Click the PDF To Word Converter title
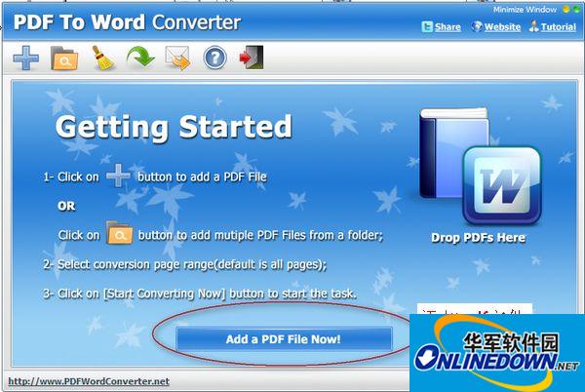This screenshot has height=392, width=585. click(127, 22)
